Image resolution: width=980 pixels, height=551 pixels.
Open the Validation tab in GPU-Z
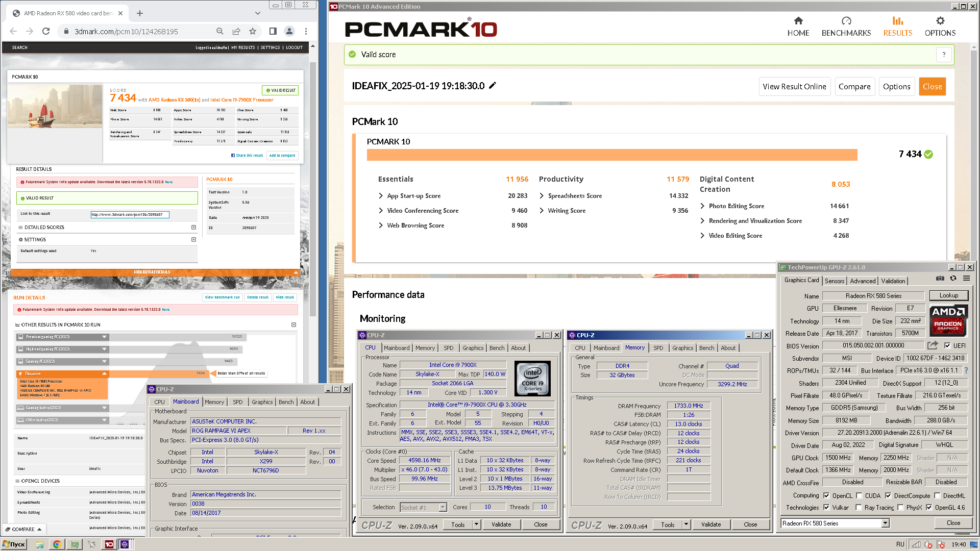893,281
